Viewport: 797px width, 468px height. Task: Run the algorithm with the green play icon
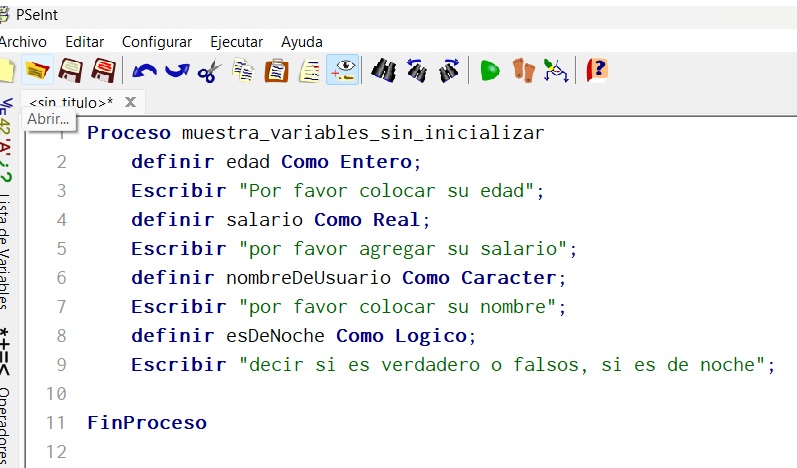click(489, 70)
